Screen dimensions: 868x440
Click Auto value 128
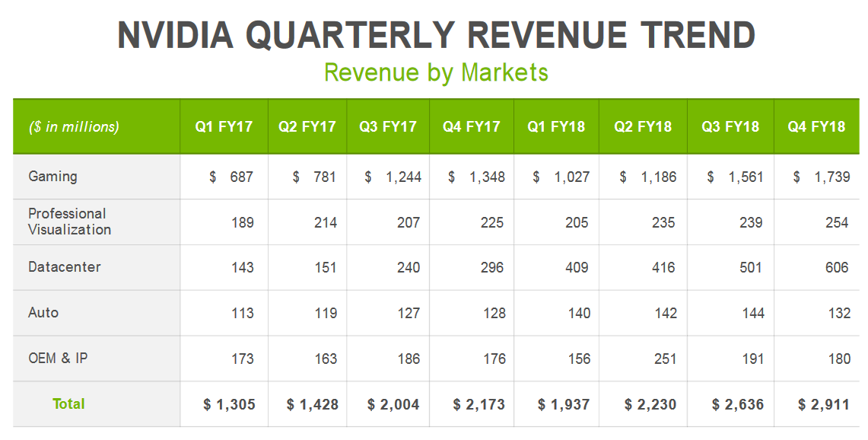pos(494,313)
